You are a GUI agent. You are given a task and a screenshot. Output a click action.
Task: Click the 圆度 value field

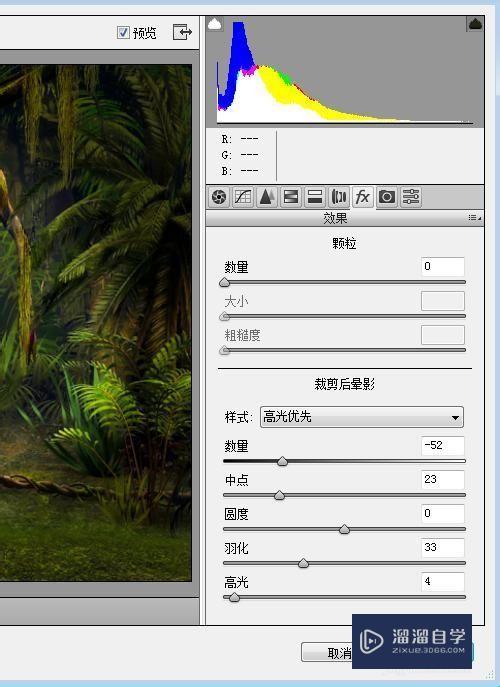443,513
